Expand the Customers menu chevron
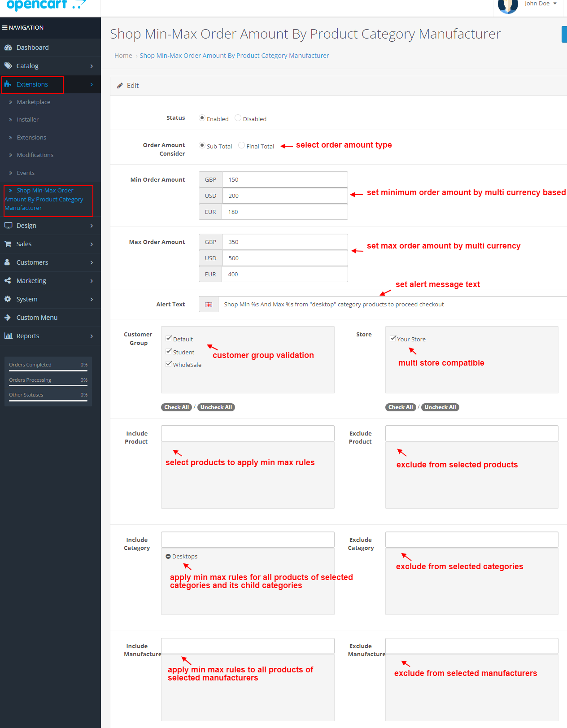Image resolution: width=567 pixels, height=728 pixels. point(92,262)
